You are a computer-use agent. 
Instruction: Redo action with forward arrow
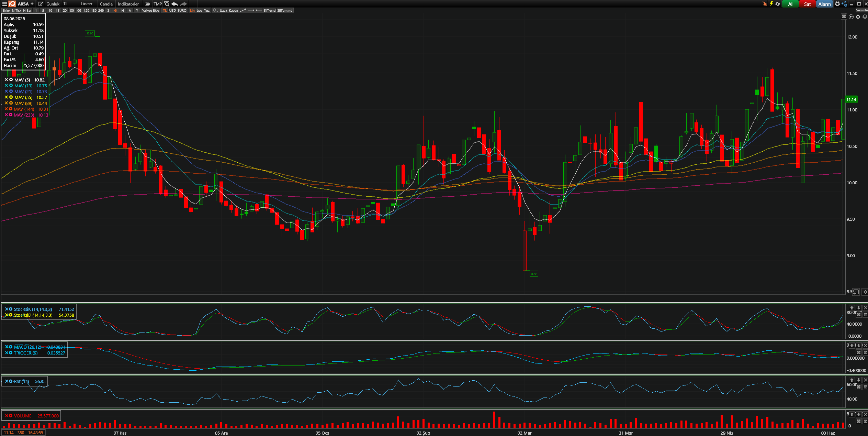pos(183,4)
